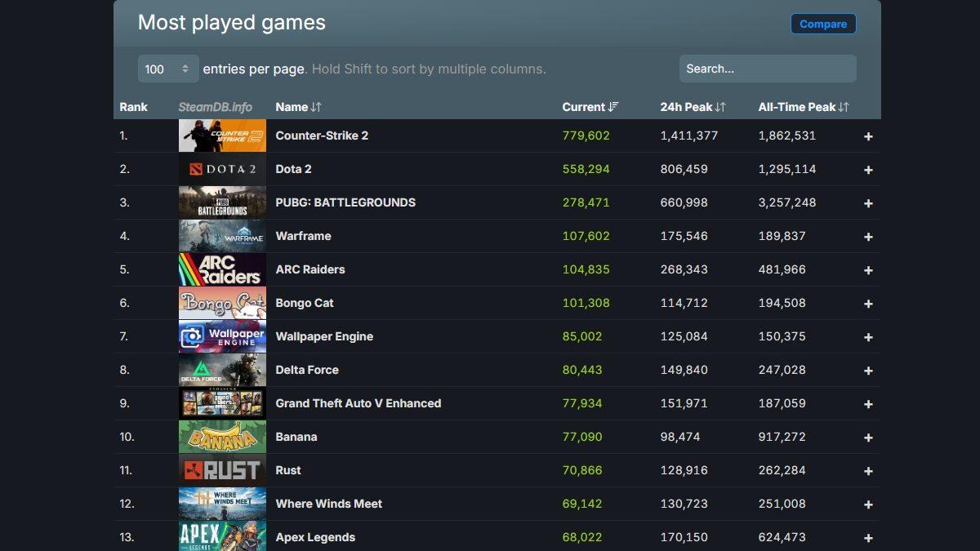Image resolution: width=980 pixels, height=551 pixels.
Task: Click the Dota 2 logo image
Action: pyautogui.click(x=222, y=169)
